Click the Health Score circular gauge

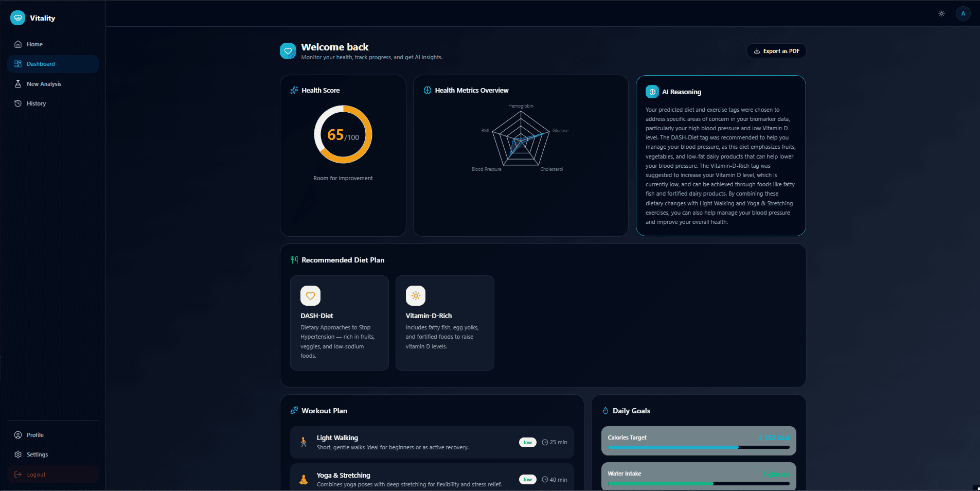[x=343, y=134]
